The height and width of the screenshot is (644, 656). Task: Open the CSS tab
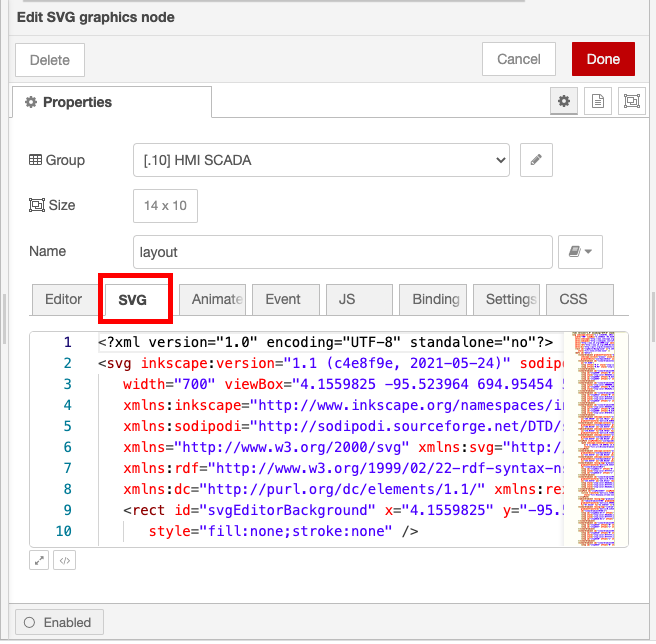click(x=574, y=299)
